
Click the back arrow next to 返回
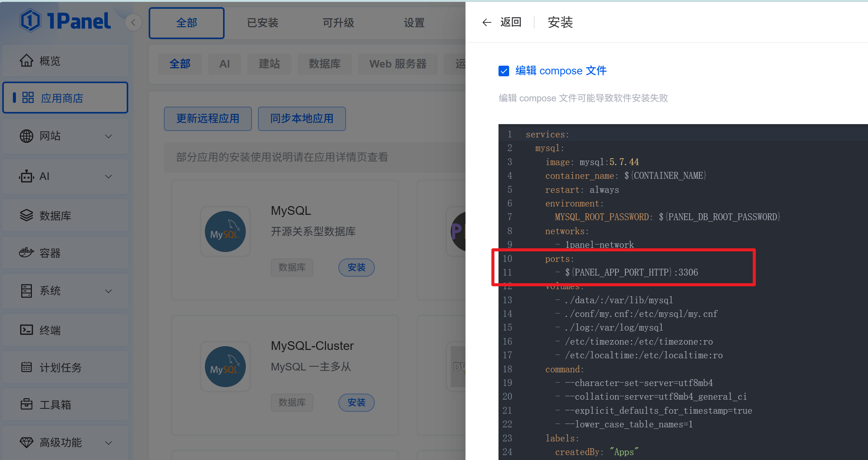pyautogui.click(x=487, y=22)
